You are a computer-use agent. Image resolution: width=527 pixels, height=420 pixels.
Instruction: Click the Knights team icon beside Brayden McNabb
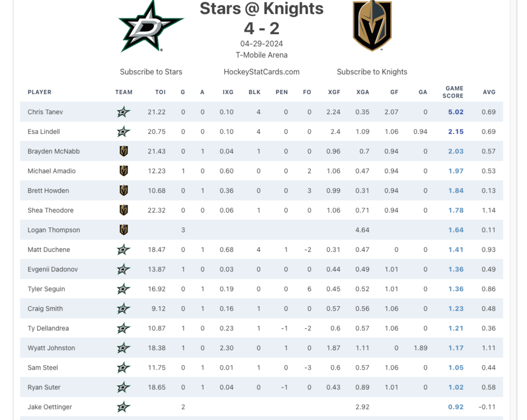124,151
